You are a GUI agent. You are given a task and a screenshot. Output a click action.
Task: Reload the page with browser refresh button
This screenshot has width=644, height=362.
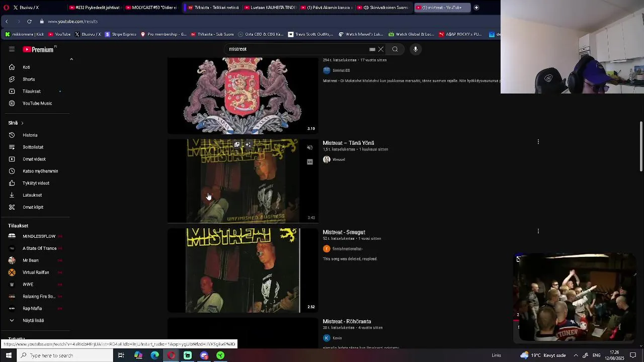(29, 22)
